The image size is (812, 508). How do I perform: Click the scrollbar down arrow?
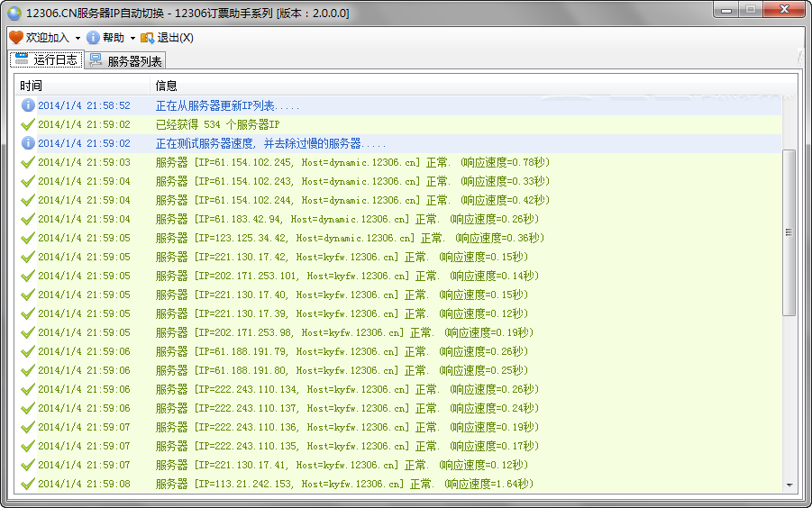pos(789,485)
